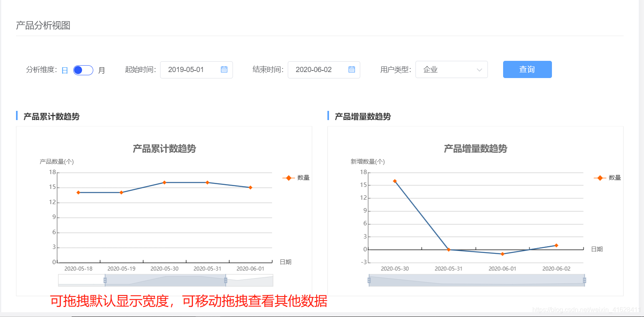The image size is (644, 317).
Task: Click the 起始时间 label
Action: [140, 70]
